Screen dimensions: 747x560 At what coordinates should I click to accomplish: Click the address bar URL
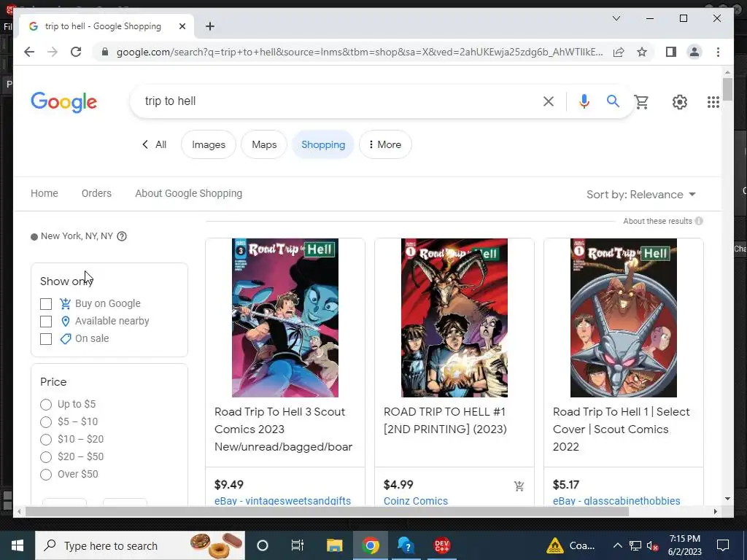click(360, 52)
